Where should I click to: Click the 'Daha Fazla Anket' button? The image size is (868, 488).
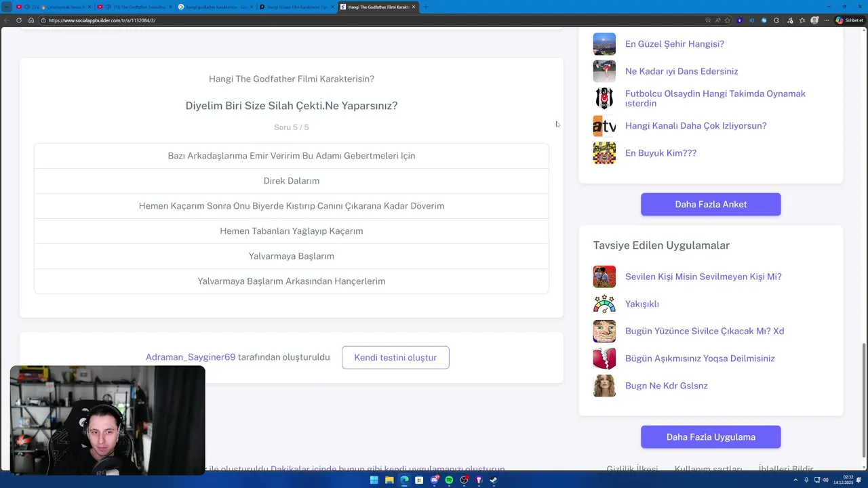tap(711, 204)
